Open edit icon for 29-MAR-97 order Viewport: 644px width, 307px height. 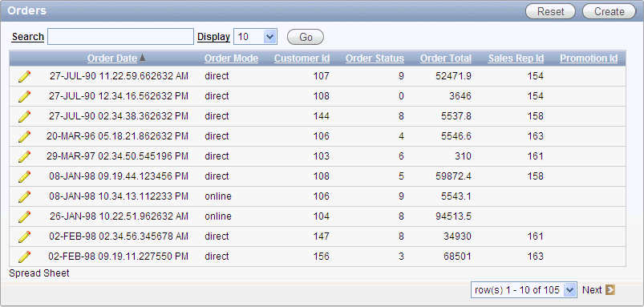pos(24,156)
